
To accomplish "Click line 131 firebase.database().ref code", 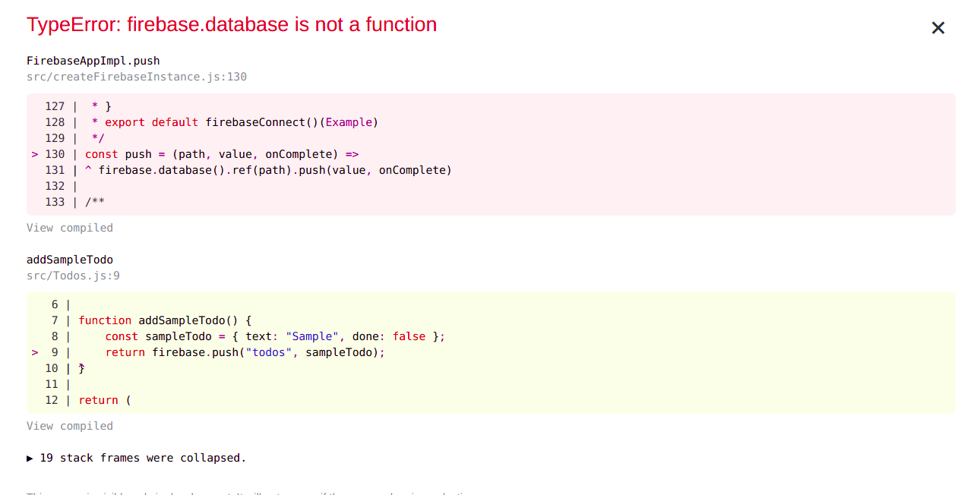I will point(275,170).
